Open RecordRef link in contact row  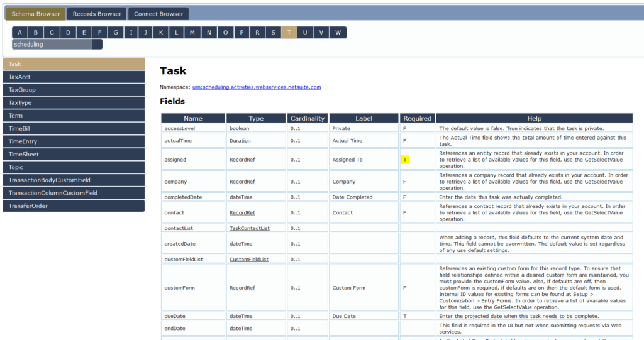coord(242,212)
